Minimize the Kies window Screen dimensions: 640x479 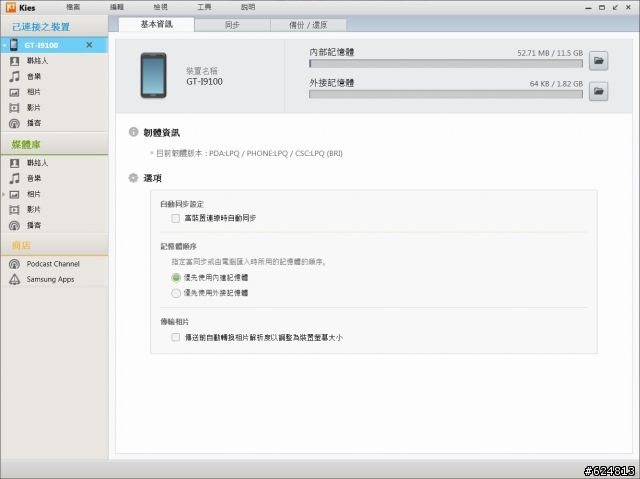point(588,7)
